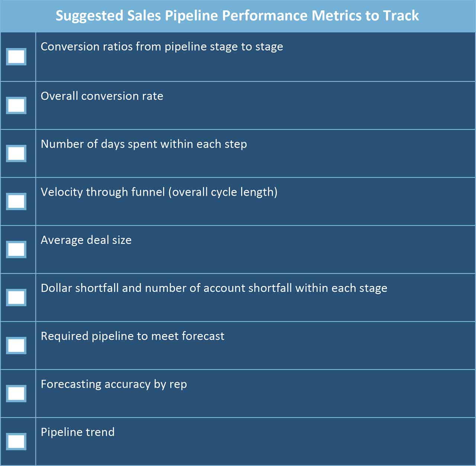Check Number of days spent within each step
This screenshot has width=476, height=466.
16,153
